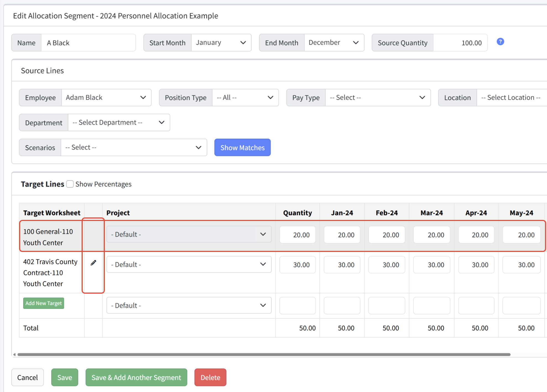
Task: Click the Add New Target button
Action: (44, 303)
